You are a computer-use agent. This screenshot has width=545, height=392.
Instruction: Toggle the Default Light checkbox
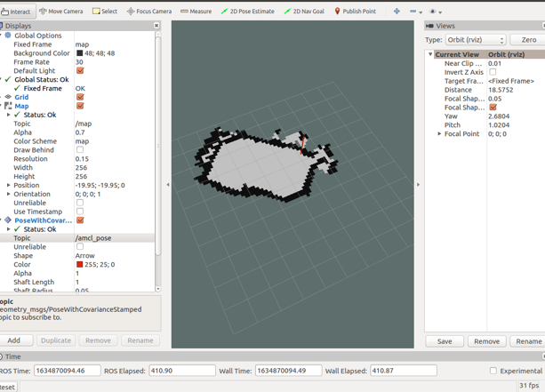tap(80, 70)
